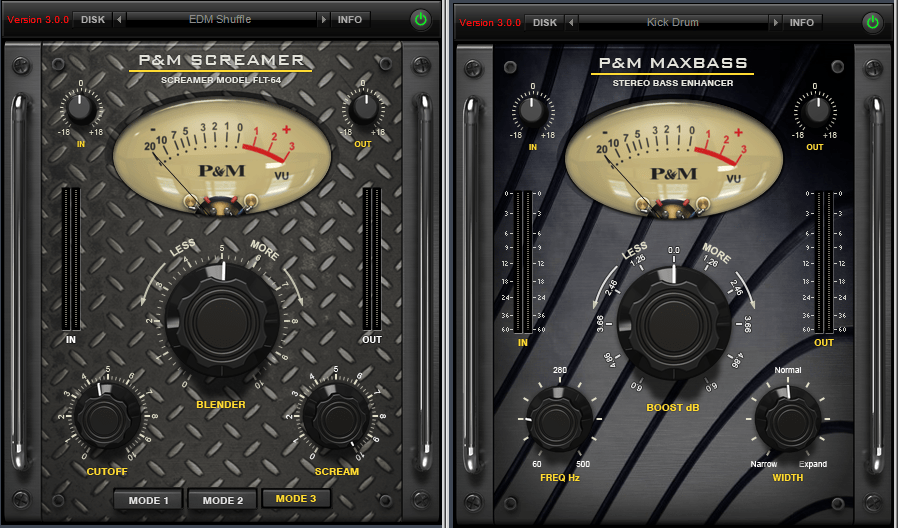Click the Normal label above WIDTH knob
Screen dimensions: 898x528
coord(788,370)
